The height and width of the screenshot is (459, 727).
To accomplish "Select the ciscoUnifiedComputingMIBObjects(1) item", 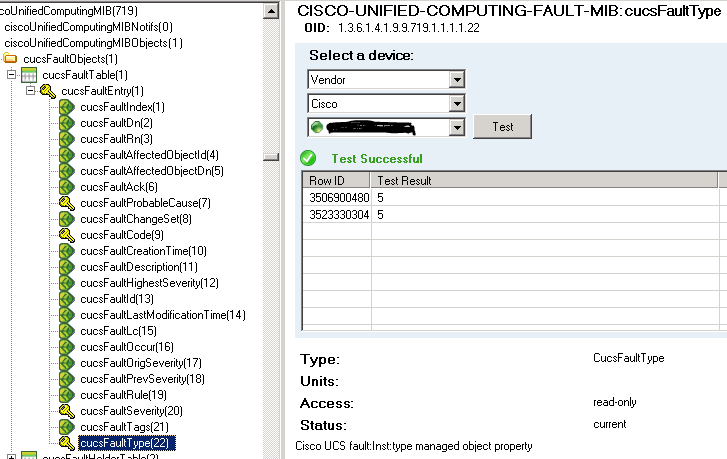I will (x=94, y=43).
